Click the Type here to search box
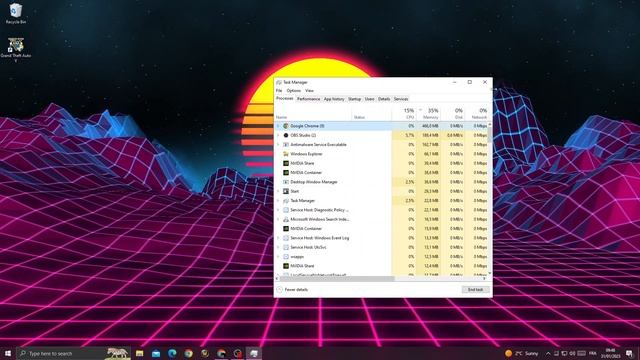The height and width of the screenshot is (360, 640). click(x=73, y=353)
